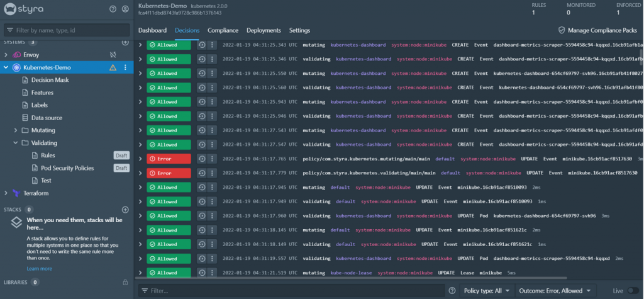
Task: Expand the Mutating folder
Action: pyautogui.click(x=16, y=130)
